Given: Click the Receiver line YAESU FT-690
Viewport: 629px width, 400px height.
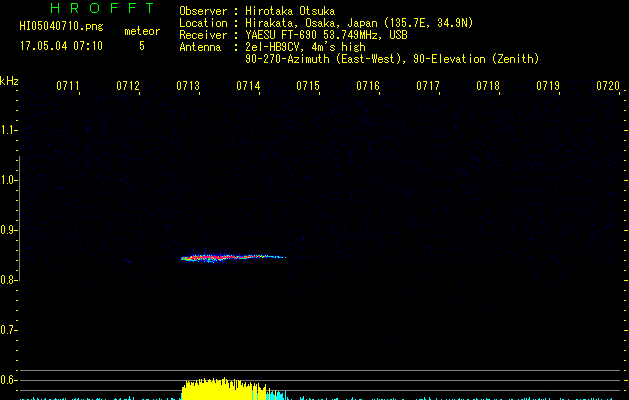Looking at the screenshot, I should [x=293, y=35].
